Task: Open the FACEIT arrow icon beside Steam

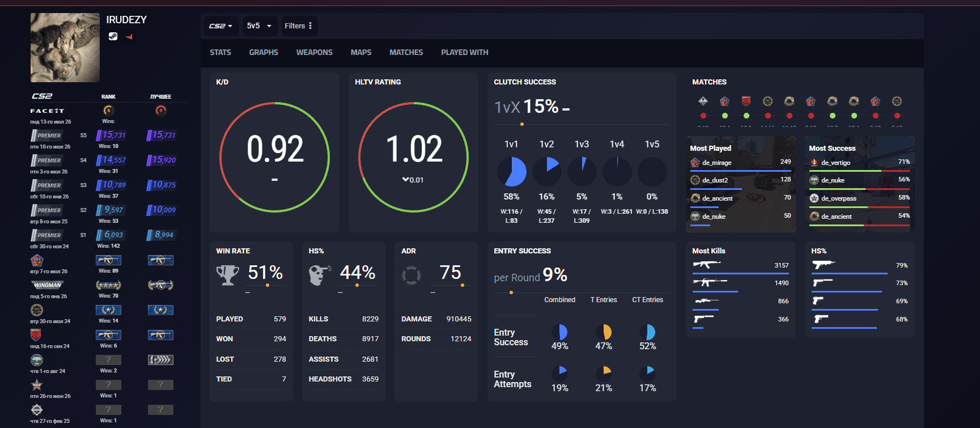Action: [x=129, y=37]
